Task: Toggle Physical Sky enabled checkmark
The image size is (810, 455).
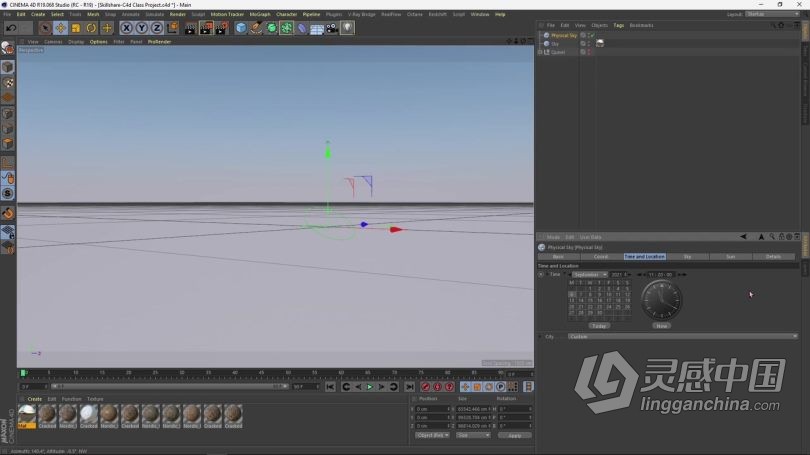Action: (x=591, y=36)
